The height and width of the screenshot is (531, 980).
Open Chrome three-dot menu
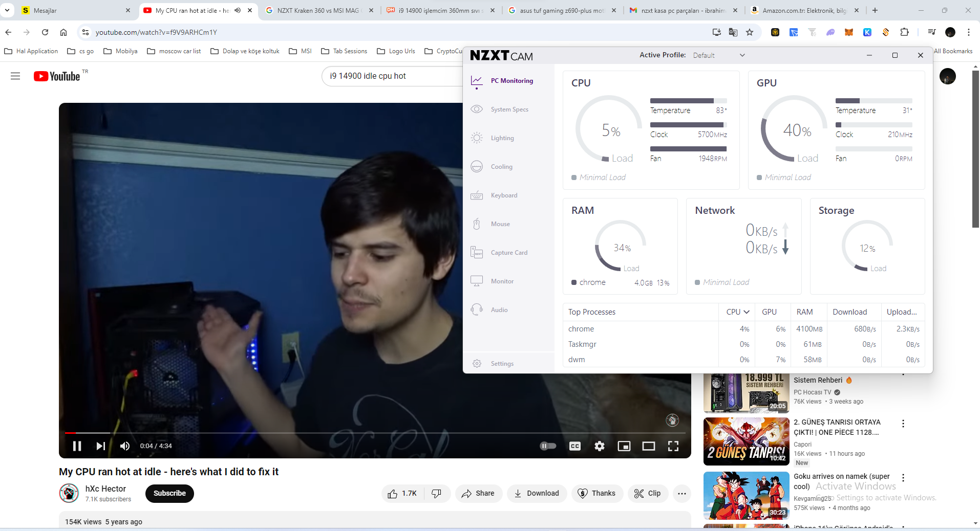point(969,32)
